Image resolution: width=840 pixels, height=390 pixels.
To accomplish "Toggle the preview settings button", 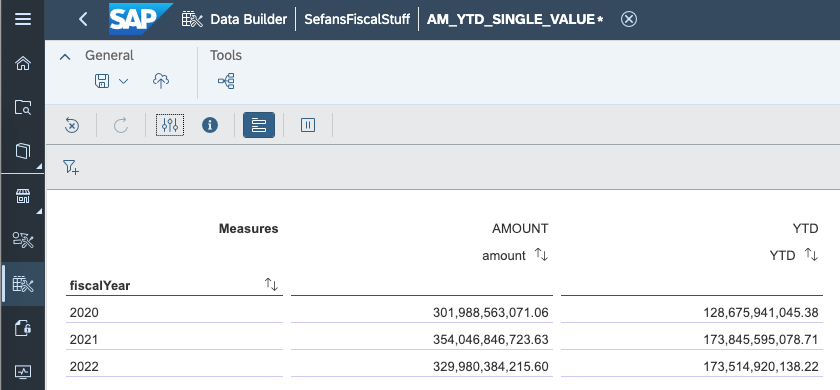I will 170,125.
